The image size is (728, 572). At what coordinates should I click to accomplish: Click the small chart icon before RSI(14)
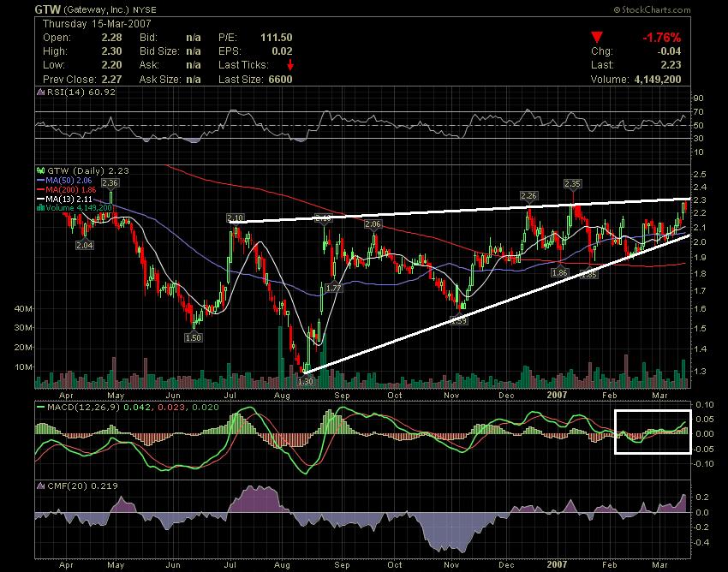(41, 92)
